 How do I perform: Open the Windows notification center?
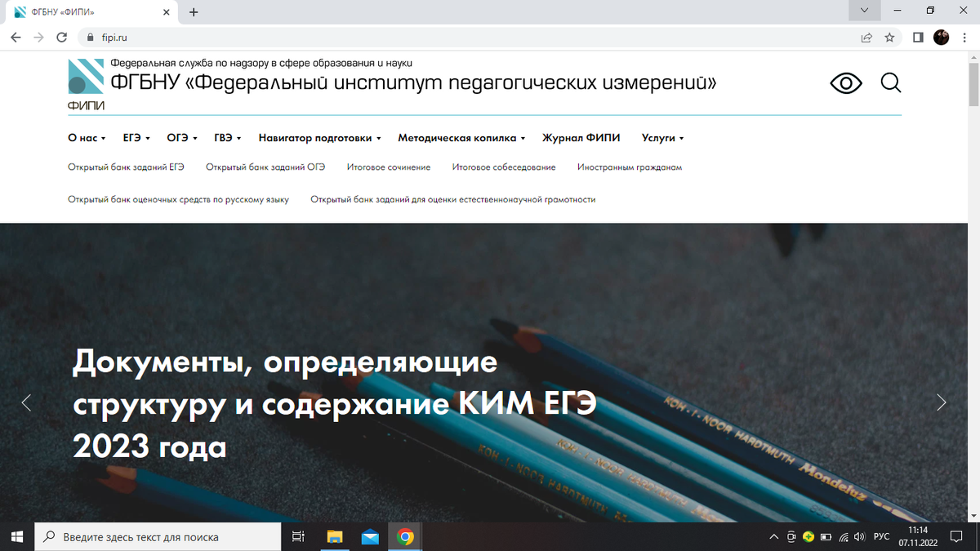(x=957, y=536)
